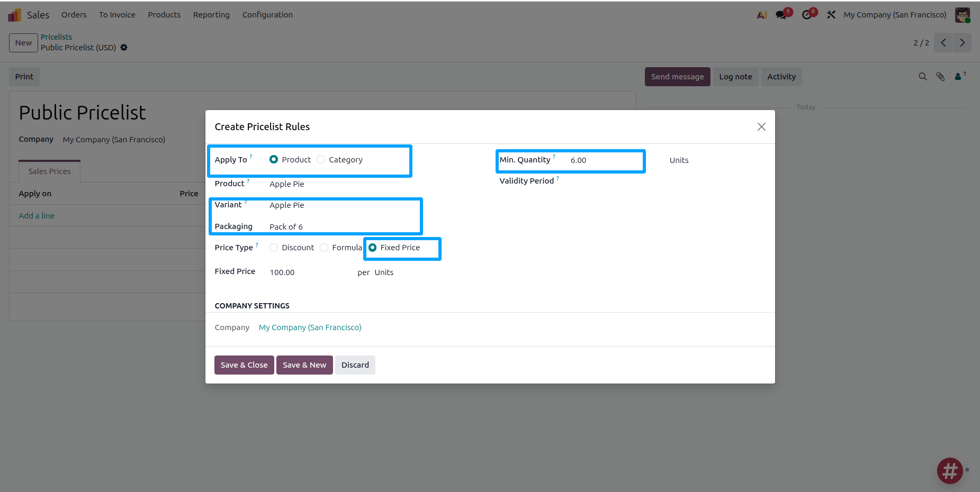980x492 pixels.
Task: Open the user avatar account menu
Action: 963,14
